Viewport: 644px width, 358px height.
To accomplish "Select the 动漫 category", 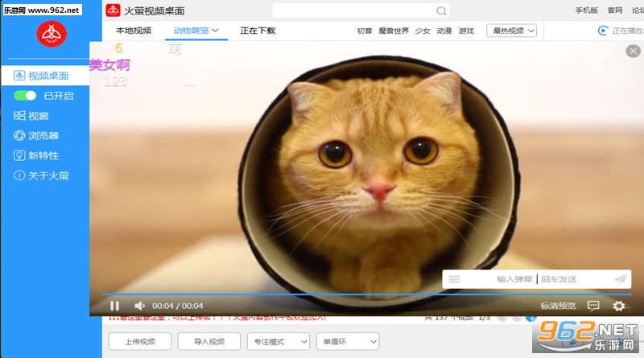I will 444,31.
